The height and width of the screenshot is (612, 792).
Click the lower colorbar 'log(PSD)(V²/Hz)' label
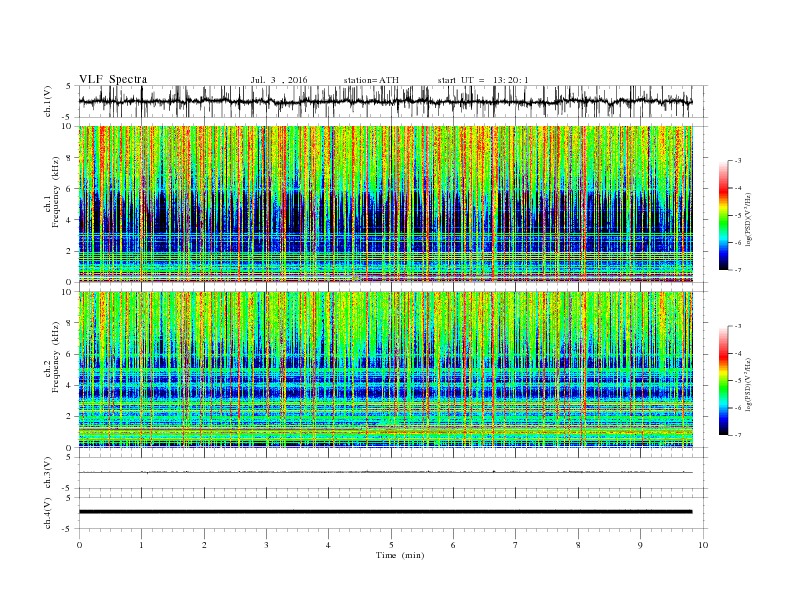point(749,384)
